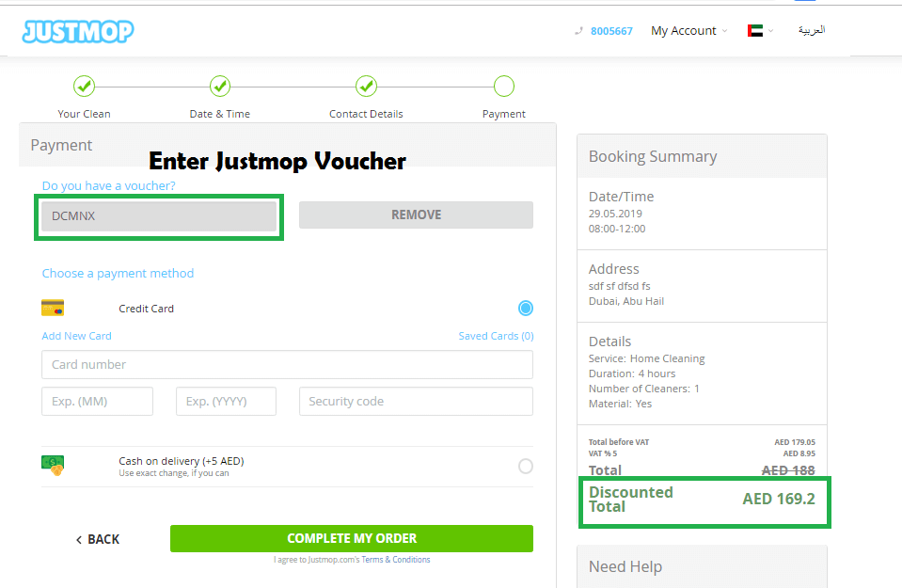Click the Your Clean step checkmark
Screen dimensions: 902x588
coord(84,87)
